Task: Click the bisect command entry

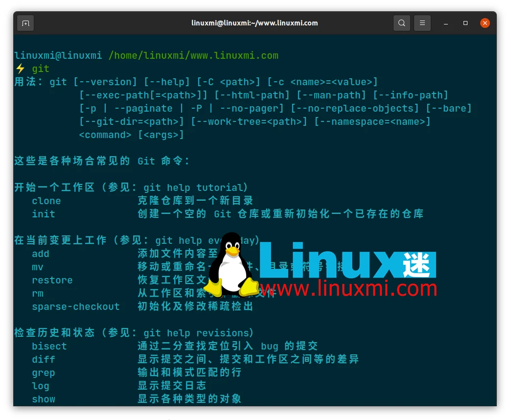Action: (x=49, y=346)
